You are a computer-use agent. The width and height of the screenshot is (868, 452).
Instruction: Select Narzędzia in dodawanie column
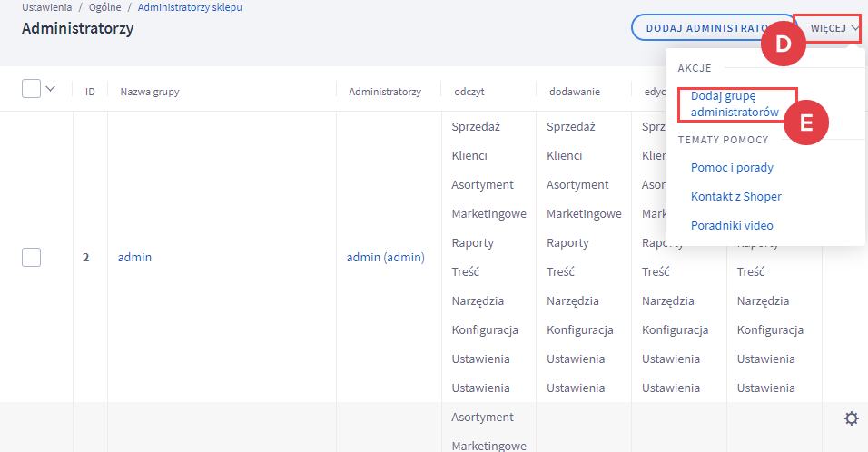(572, 301)
